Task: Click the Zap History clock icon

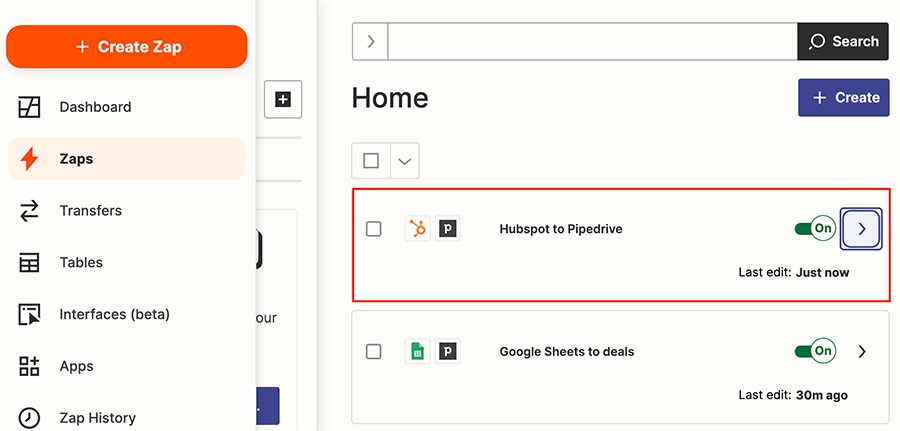Action: tap(29, 418)
